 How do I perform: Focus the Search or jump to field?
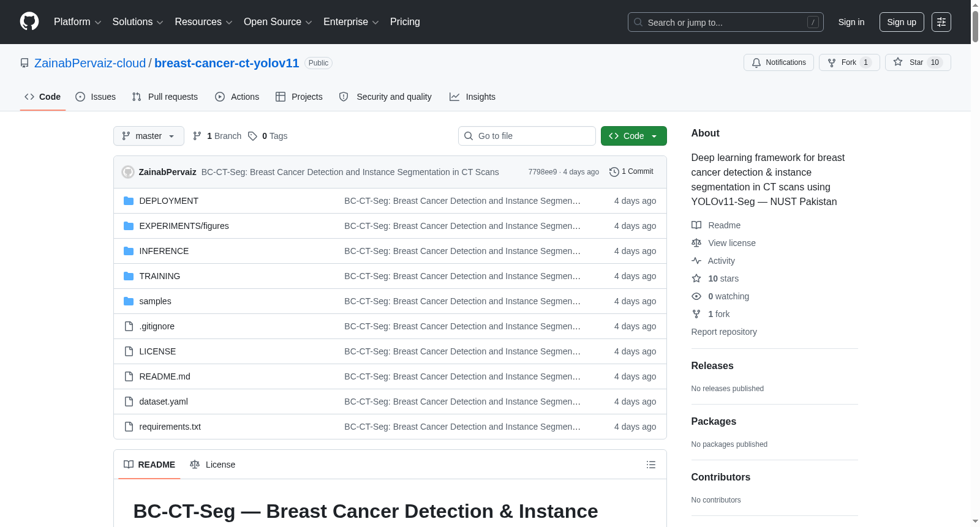[726, 22]
